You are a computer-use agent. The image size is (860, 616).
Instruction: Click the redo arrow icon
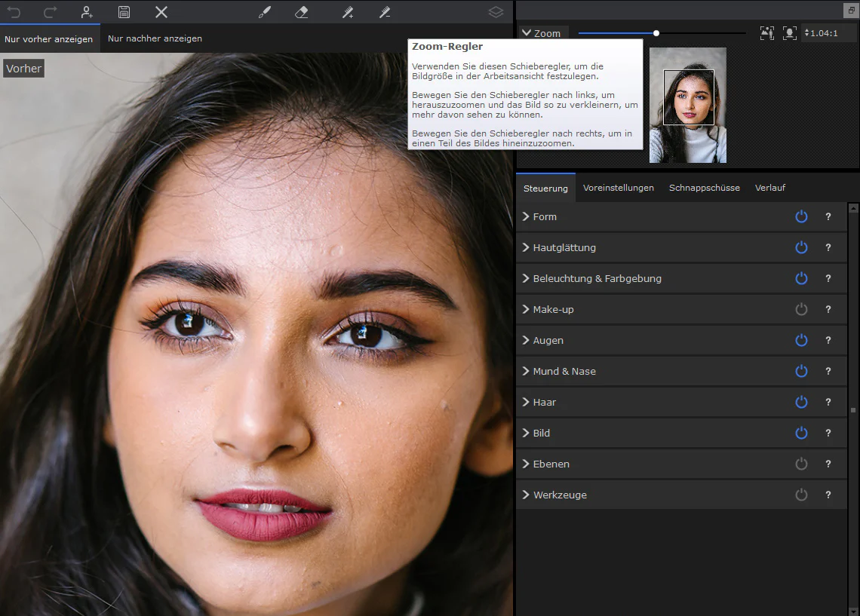point(50,12)
